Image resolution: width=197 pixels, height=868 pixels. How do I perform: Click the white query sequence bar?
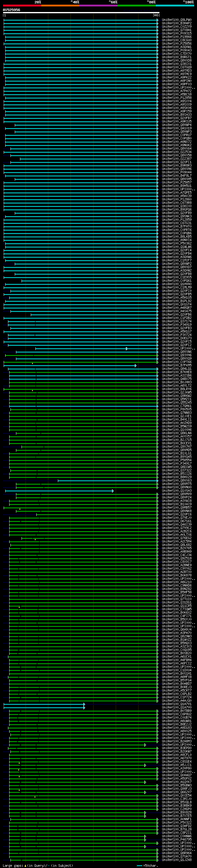pos(81,12)
